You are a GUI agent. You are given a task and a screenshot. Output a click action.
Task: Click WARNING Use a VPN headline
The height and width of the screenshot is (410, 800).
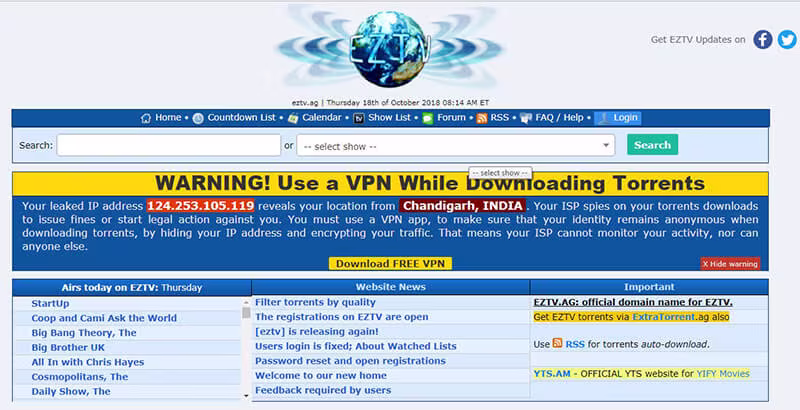pyautogui.click(x=430, y=184)
